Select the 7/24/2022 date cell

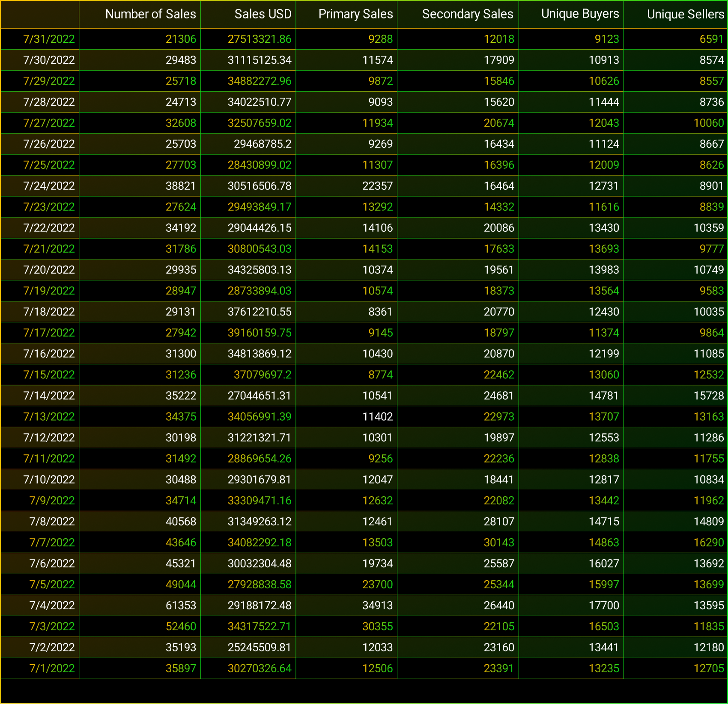[40, 186]
